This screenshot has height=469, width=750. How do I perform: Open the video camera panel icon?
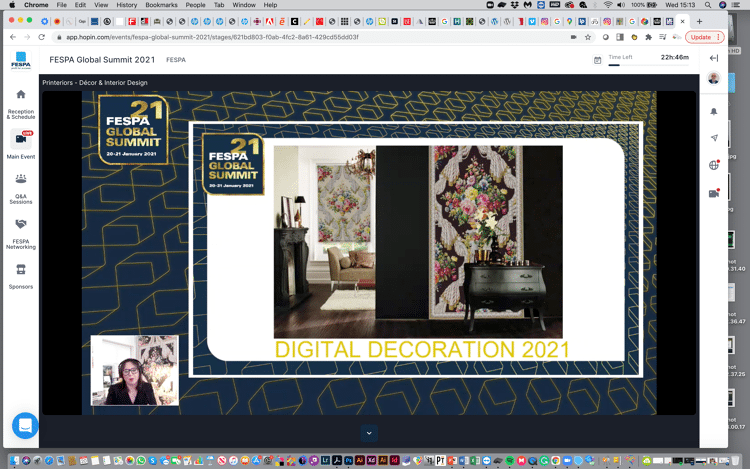tap(714, 193)
